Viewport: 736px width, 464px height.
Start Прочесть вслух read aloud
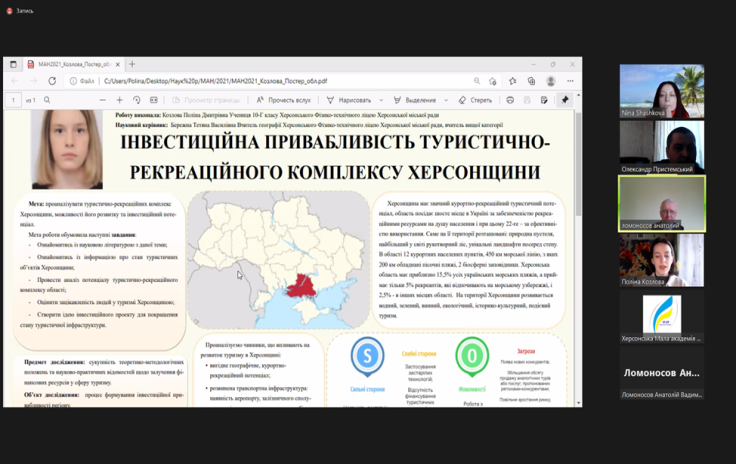point(284,100)
